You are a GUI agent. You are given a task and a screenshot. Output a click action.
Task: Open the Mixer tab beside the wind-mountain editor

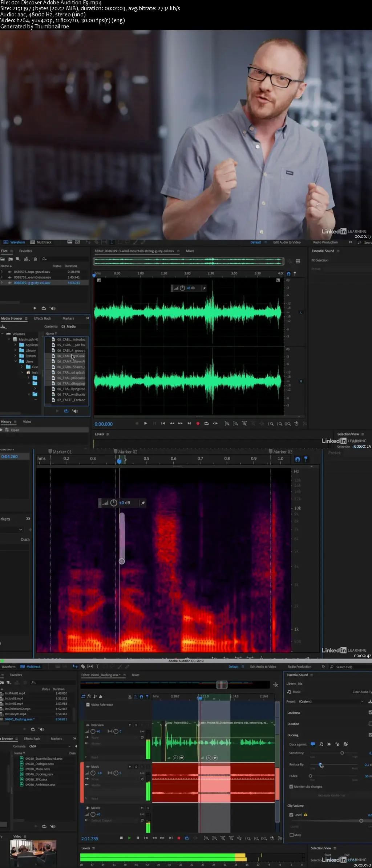[190, 251]
